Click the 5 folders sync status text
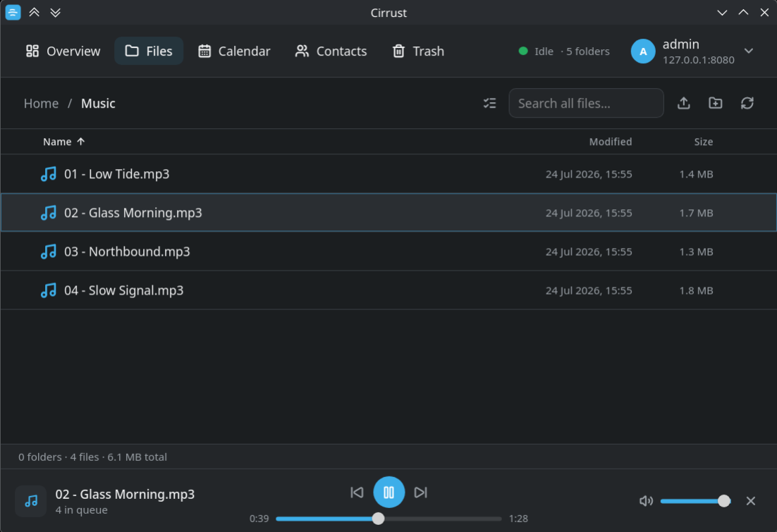Screen dimensions: 777x532 tap(588, 51)
